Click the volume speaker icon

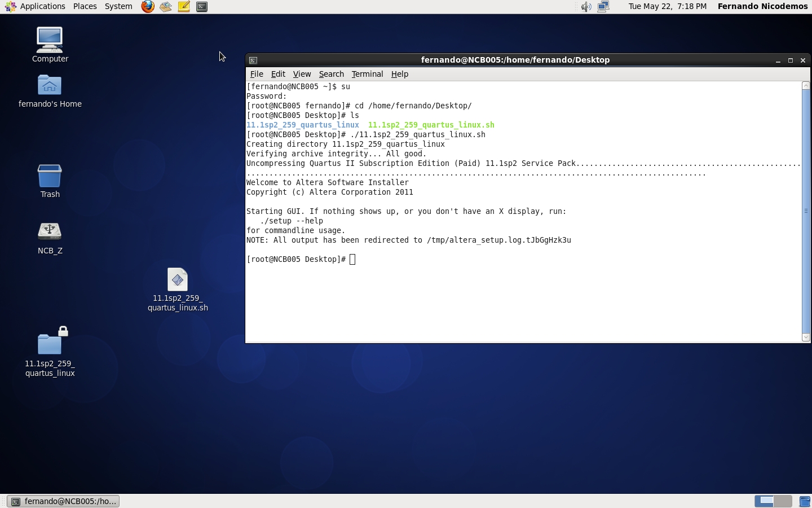tap(586, 7)
